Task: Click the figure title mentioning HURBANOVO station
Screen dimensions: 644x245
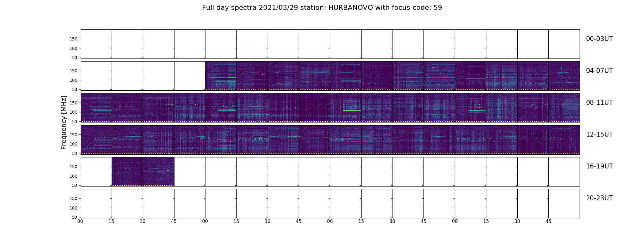Action: (322, 8)
